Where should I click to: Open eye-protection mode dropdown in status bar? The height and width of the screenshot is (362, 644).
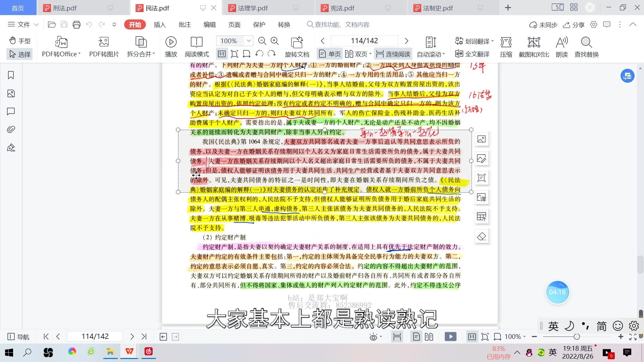pos(376,337)
